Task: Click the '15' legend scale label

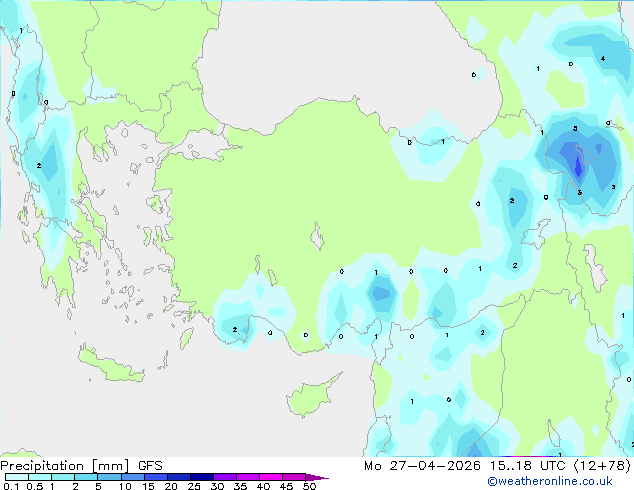Action: (x=148, y=486)
